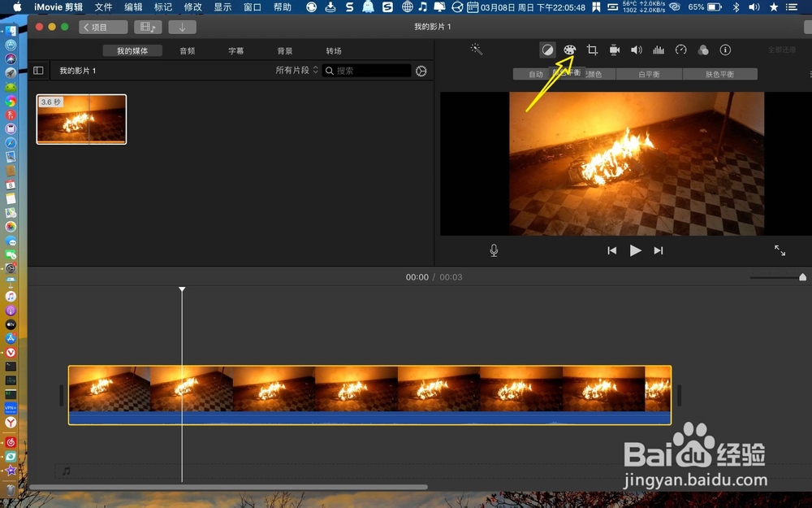Play the video in the viewer
This screenshot has height=508, width=812.
[x=636, y=250]
